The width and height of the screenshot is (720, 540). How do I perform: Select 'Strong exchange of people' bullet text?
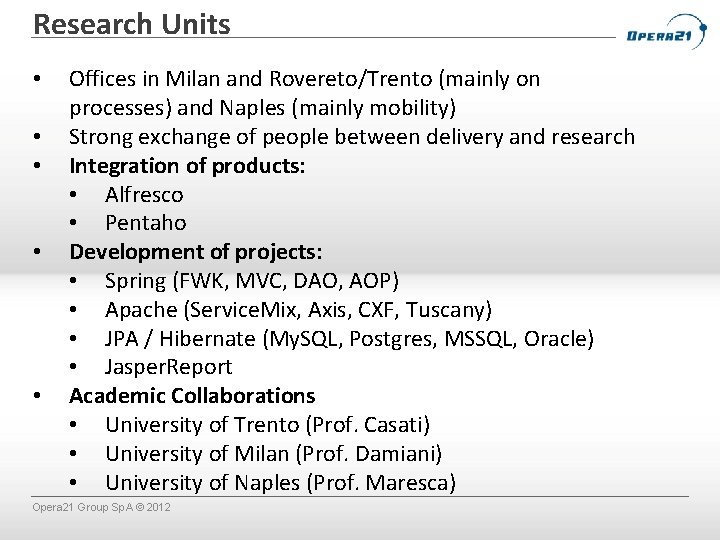(x=352, y=137)
